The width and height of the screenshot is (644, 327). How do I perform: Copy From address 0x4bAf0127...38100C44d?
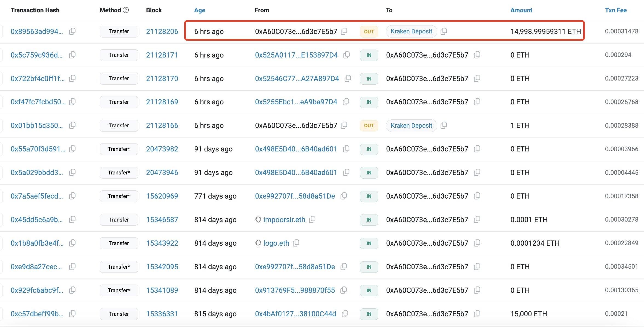tap(345, 314)
